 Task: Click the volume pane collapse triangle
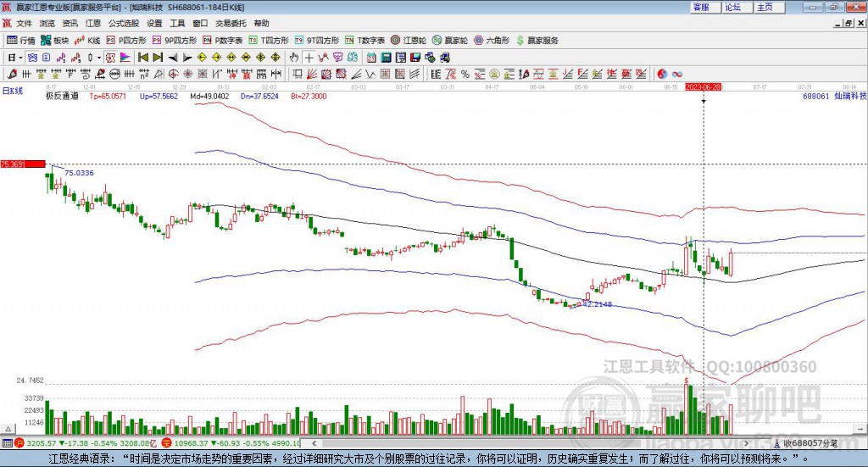click(8, 429)
